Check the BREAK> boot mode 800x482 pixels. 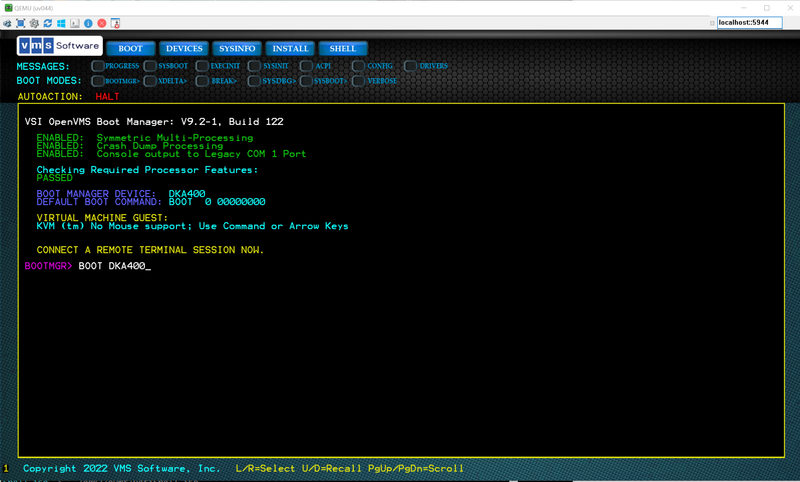[202, 81]
